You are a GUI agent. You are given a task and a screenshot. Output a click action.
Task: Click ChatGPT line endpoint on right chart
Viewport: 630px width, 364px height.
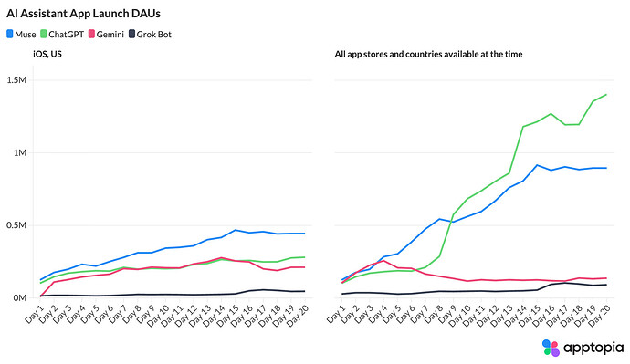[x=606, y=95]
